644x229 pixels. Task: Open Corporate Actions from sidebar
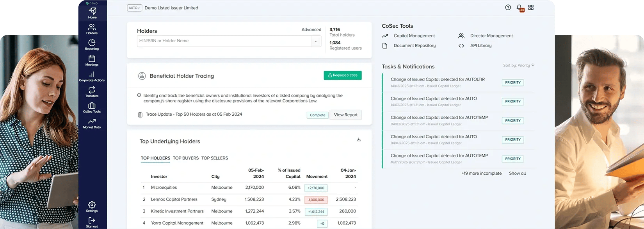pyautogui.click(x=92, y=76)
